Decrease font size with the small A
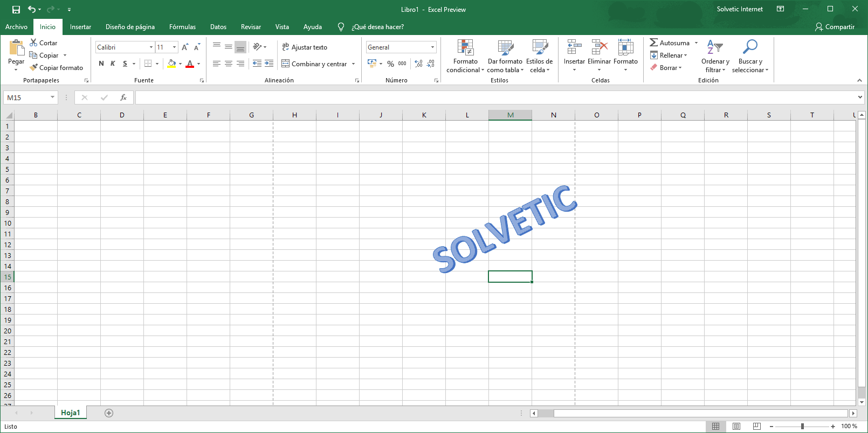Viewport: 868px width, 433px height. pyautogui.click(x=197, y=47)
